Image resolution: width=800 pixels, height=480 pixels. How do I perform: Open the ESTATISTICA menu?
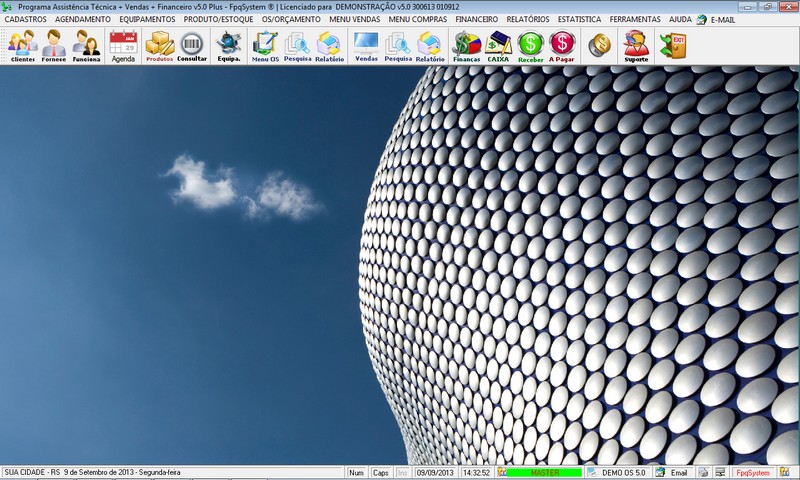[580, 19]
